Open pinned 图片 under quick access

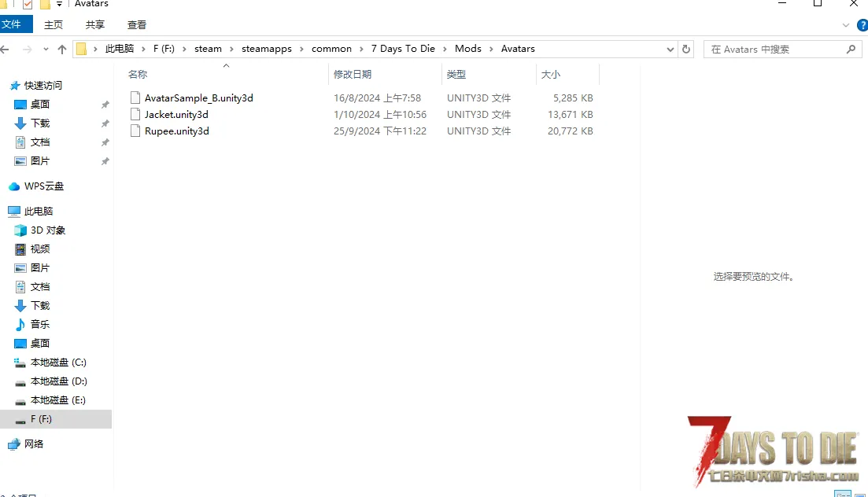tap(40, 161)
